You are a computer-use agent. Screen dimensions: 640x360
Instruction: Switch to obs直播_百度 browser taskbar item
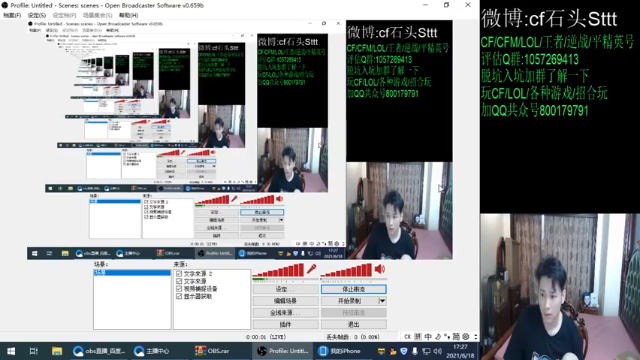pyautogui.click(x=98, y=351)
